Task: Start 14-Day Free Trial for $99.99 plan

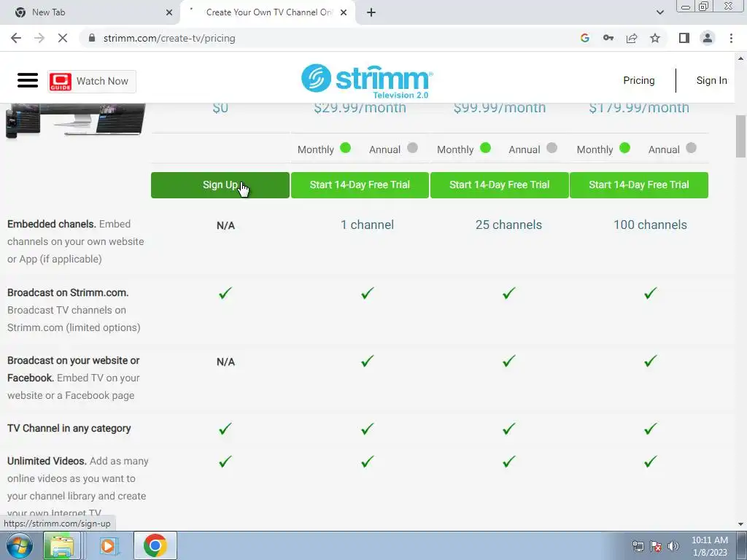Action: click(499, 184)
